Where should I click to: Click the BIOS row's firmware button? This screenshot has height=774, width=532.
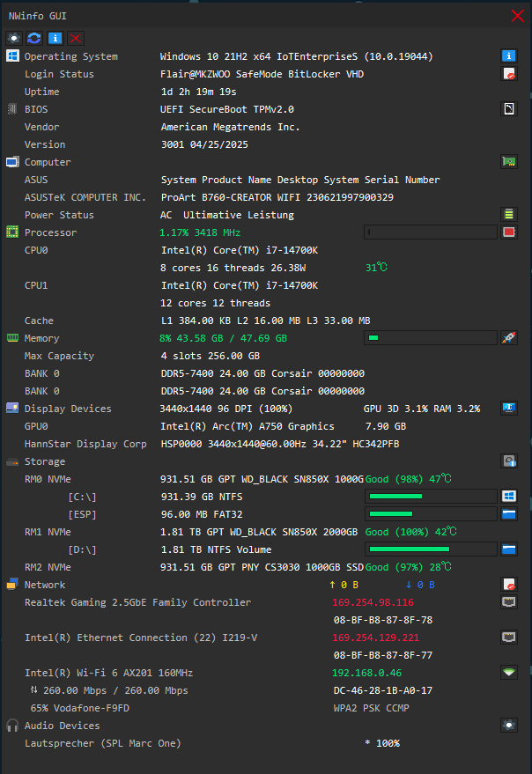point(509,108)
